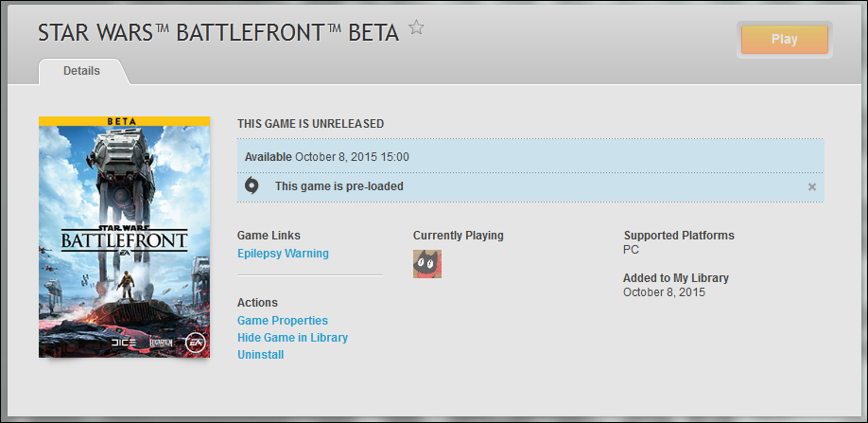Viewport: 868px width, 423px height.
Task: Open the cat avatar under Currently Playing
Action: click(427, 263)
